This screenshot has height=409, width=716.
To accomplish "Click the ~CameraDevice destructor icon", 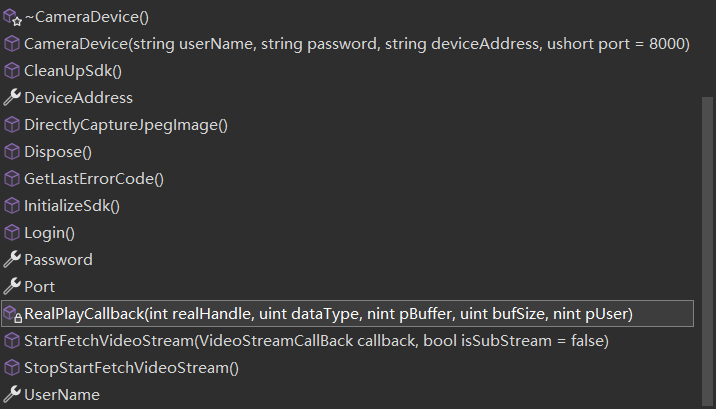I will [12, 17].
